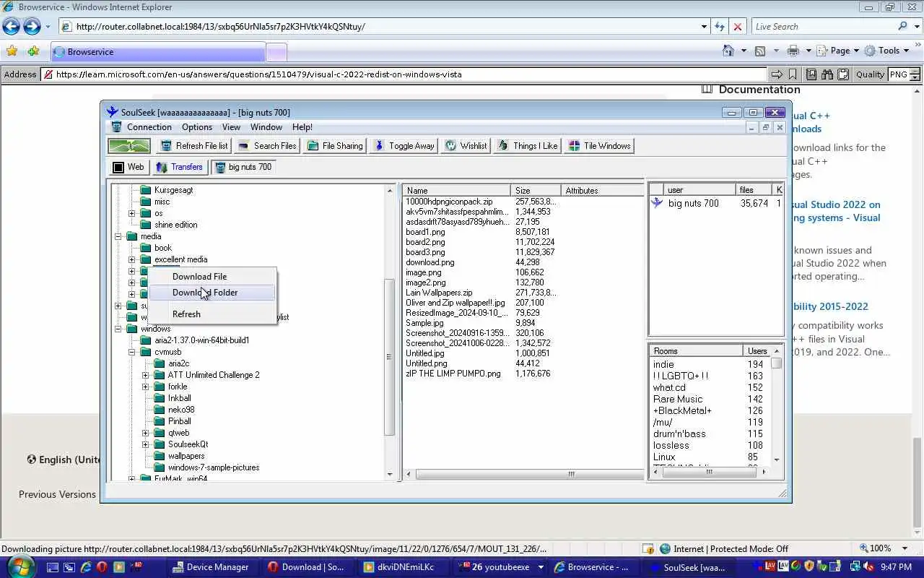Select the Rare Music room

pos(677,399)
